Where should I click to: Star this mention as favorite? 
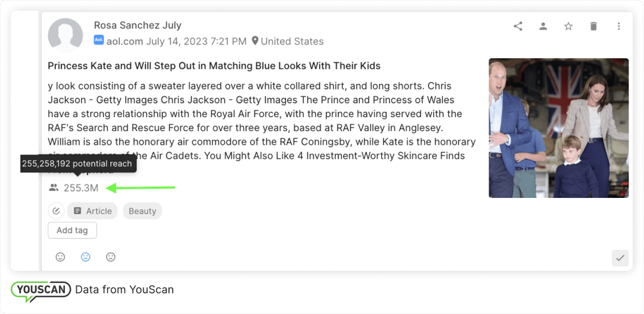(568, 27)
